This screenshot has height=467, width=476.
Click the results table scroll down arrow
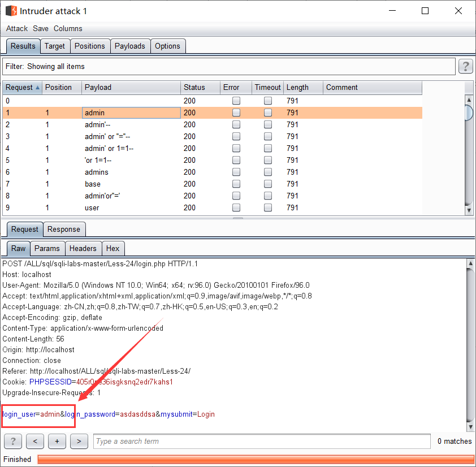[x=469, y=210]
